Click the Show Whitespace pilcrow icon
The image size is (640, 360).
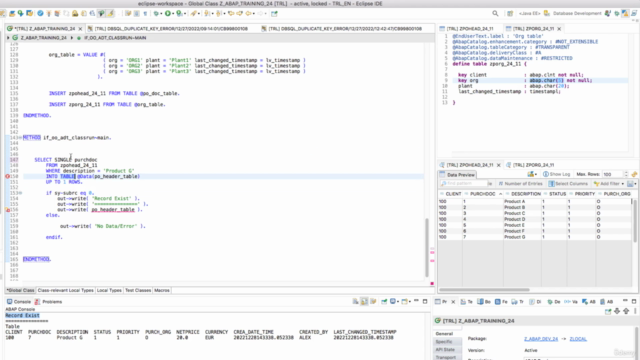tap(145, 13)
